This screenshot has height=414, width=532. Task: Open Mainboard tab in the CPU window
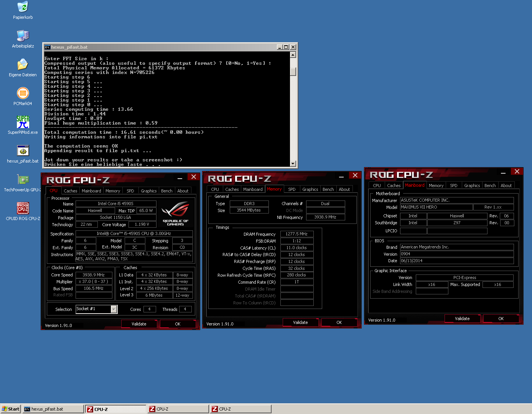(x=91, y=191)
